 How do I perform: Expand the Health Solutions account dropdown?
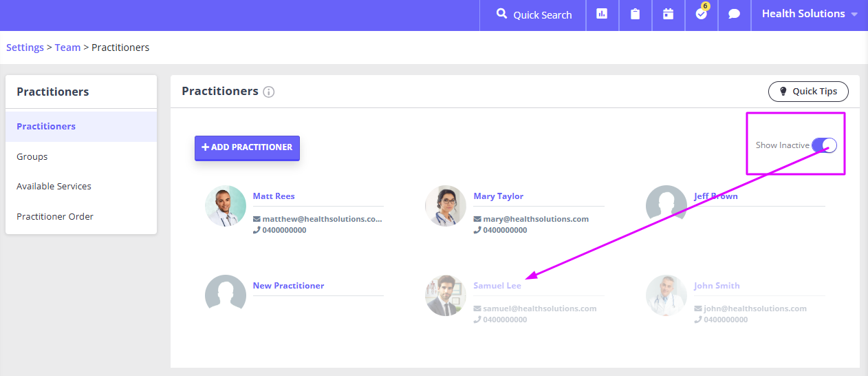(x=810, y=14)
